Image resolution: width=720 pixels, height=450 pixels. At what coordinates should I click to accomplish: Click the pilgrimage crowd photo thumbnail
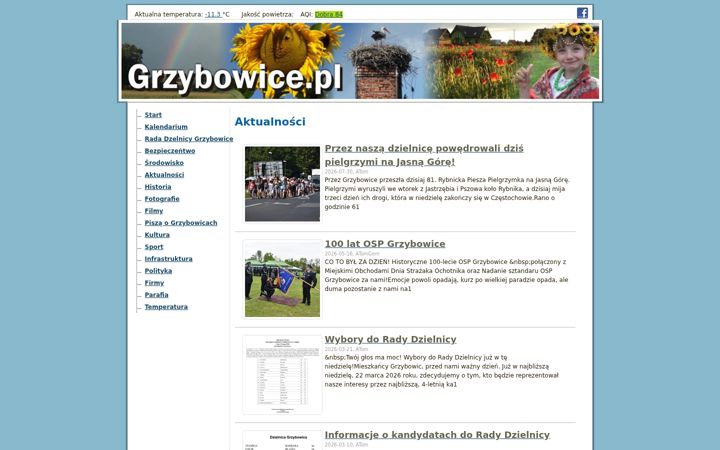[x=282, y=184]
